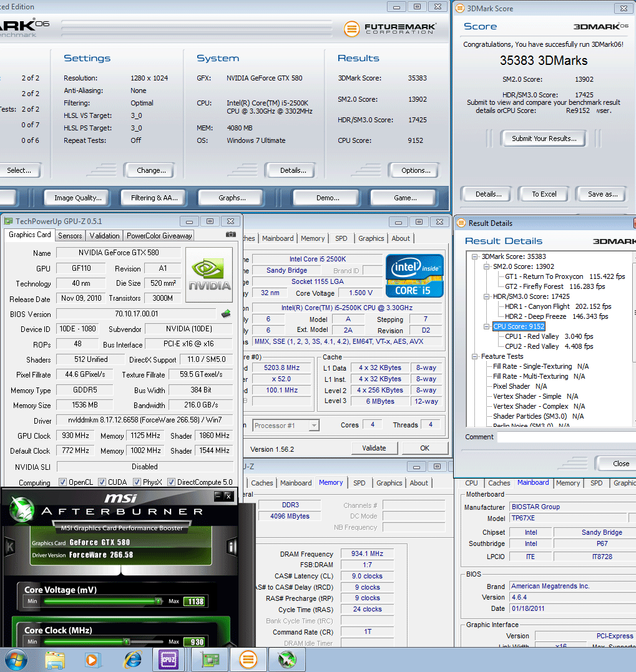Screen dimensions: 636x672
Task: Click the Details... button in 3DMark Score window
Action: click(x=488, y=194)
